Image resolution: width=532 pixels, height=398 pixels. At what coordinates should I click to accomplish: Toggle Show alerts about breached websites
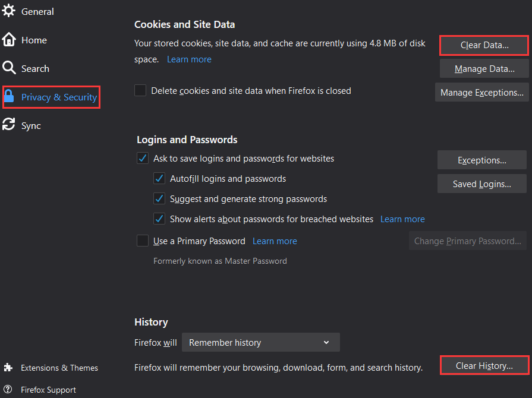point(159,219)
